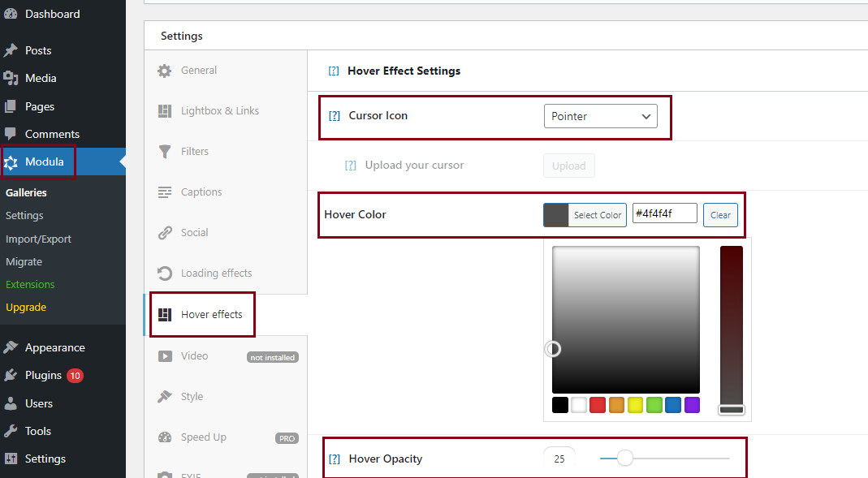This screenshot has height=478, width=868.
Task: Open the Upgrade link in sidebar
Action: click(x=26, y=308)
